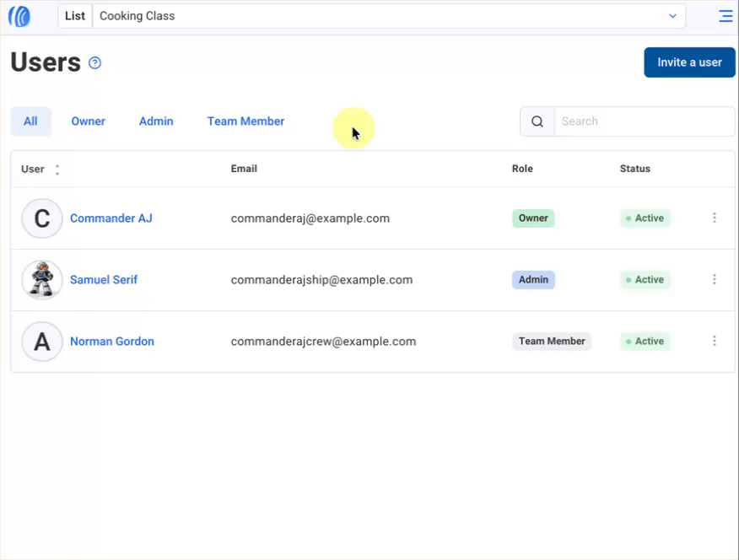This screenshot has width=739, height=560.
Task: Focus the Search input field
Action: point(645,121)
